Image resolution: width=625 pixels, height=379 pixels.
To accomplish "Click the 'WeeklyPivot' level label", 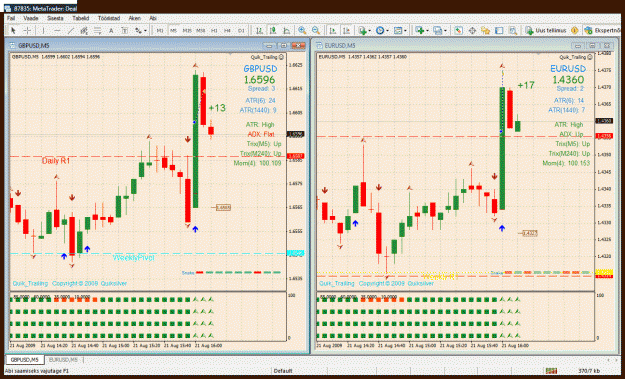I will (x=134, y=258).
